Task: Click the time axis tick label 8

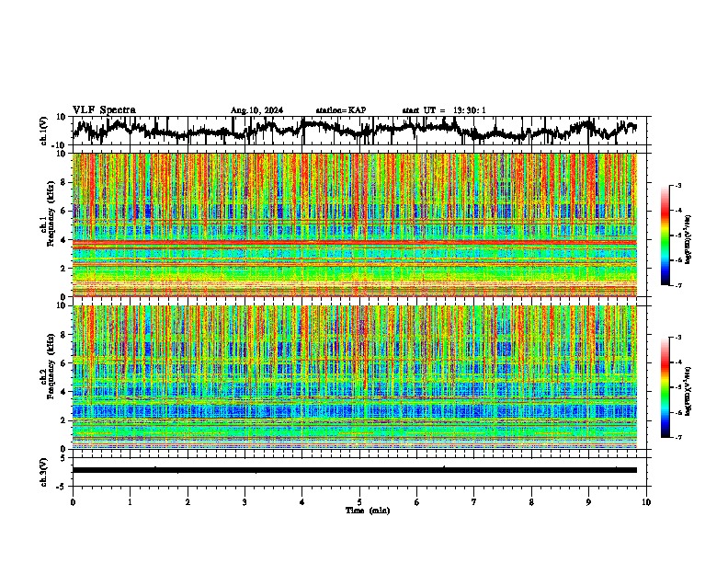Action: [531, 502]
